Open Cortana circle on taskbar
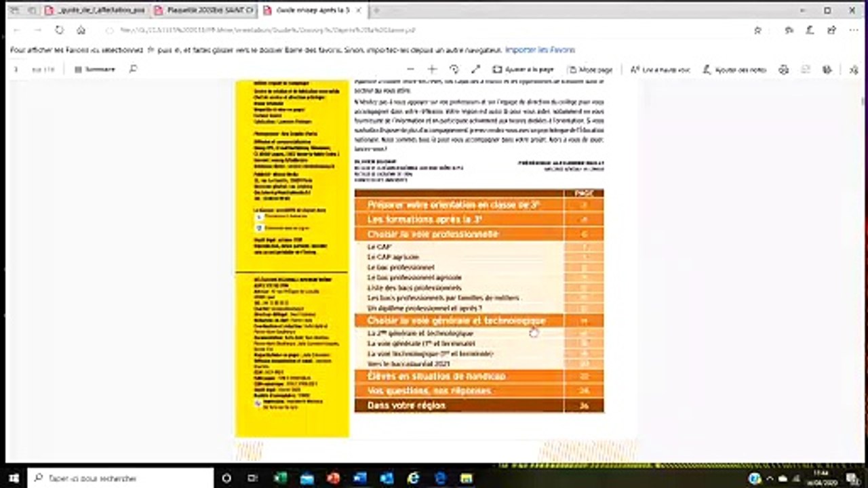 click(226, 478)
